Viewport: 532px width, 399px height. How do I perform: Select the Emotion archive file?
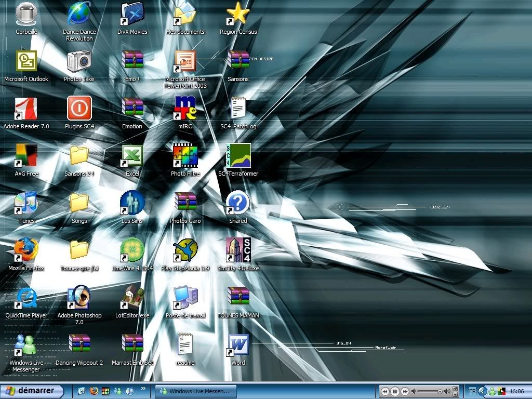[132, 113]
